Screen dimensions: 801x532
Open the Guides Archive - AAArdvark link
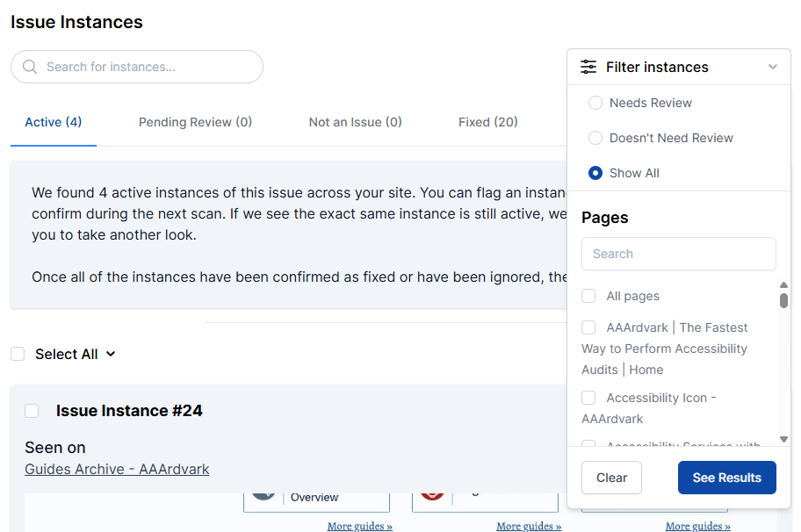(x=117, y=469)
